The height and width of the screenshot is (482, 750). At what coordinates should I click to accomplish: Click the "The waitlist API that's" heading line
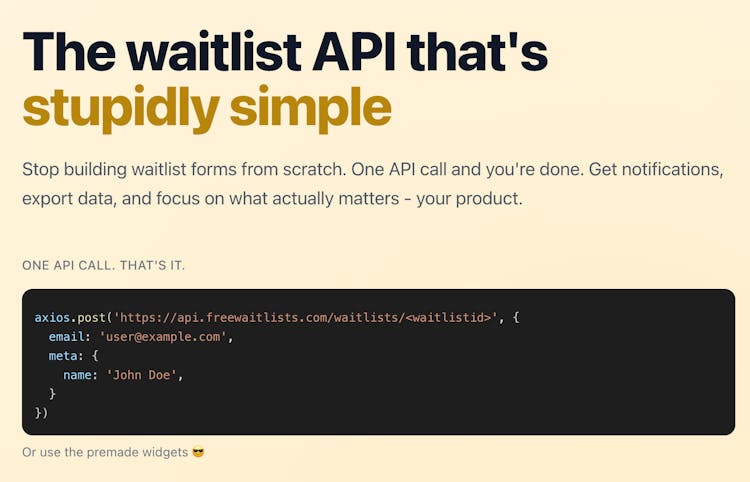(285, 50)
